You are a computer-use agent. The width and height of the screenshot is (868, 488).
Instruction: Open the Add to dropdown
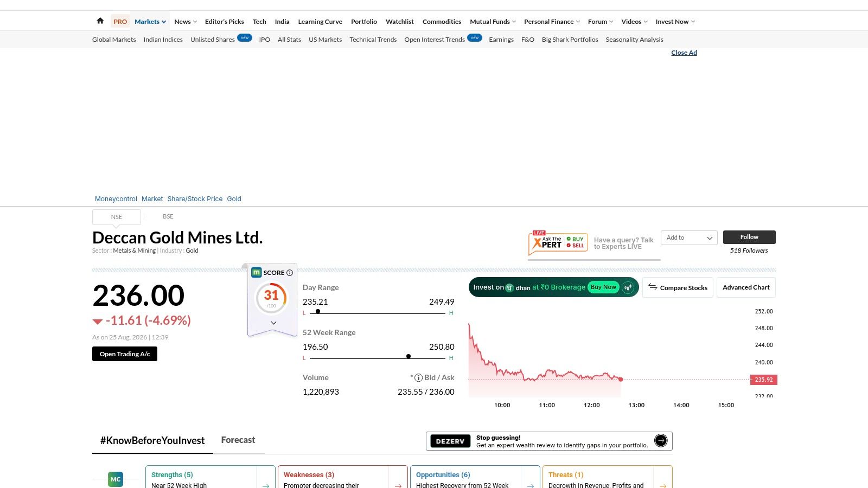[x=689, y=237]
